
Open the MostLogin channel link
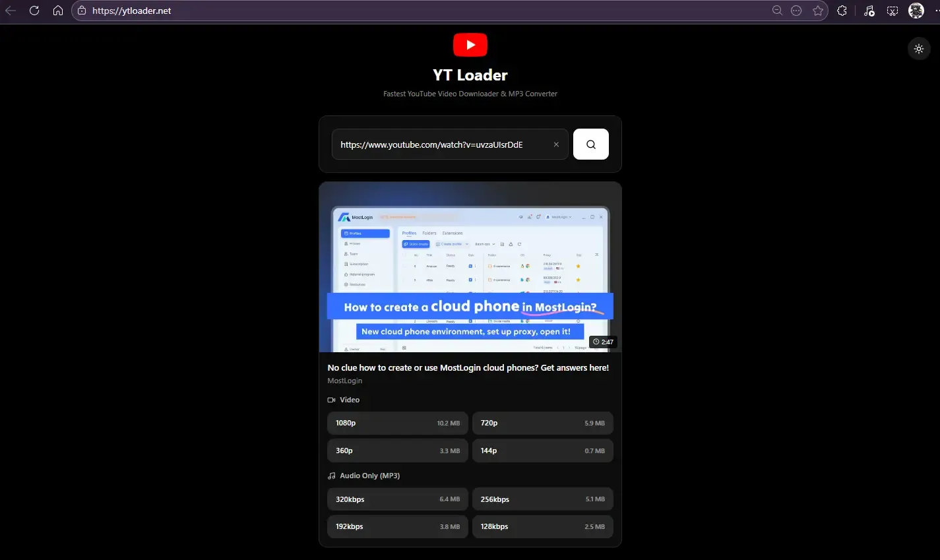(x=344, y=381)
